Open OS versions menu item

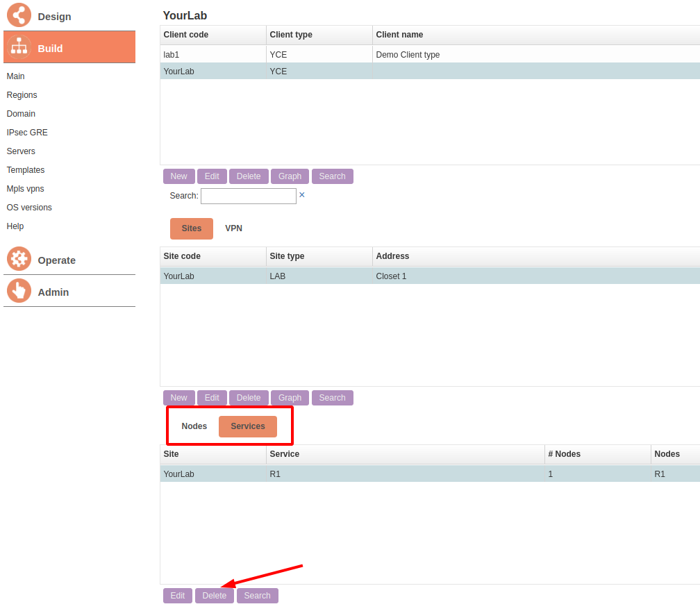(x=29, y=208)
